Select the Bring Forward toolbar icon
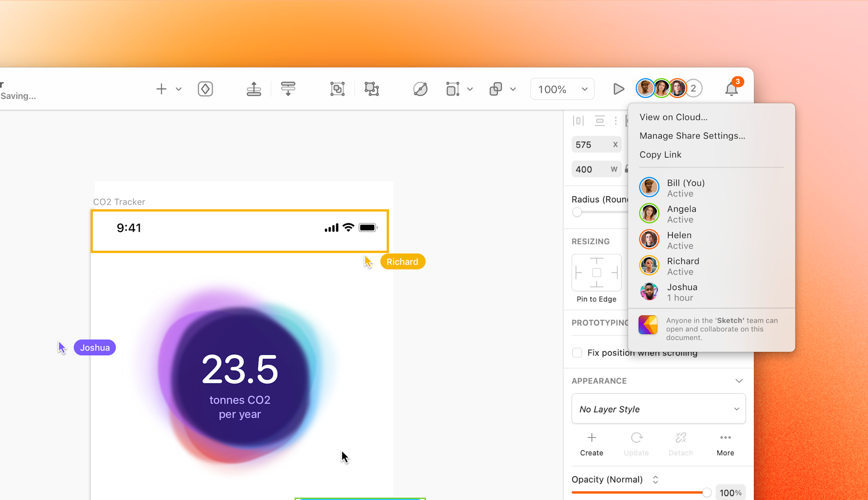Viewport: 868px width, 500px height. [254, 89]
